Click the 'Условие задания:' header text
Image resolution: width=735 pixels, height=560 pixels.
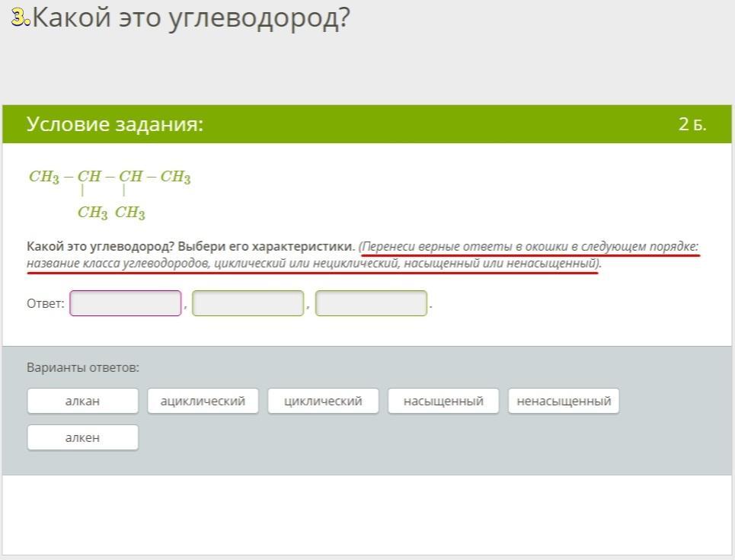tap(115, 124)
